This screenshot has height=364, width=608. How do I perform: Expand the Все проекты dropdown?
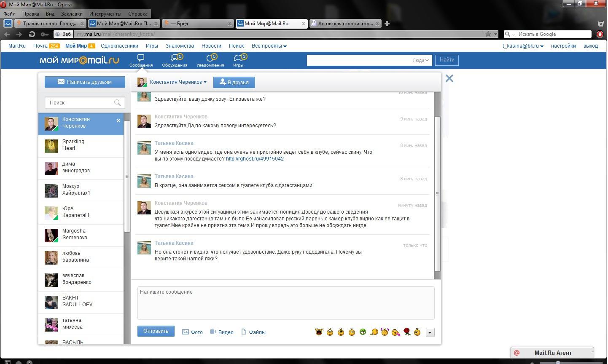pyautogui.click(x=269, y=46)
